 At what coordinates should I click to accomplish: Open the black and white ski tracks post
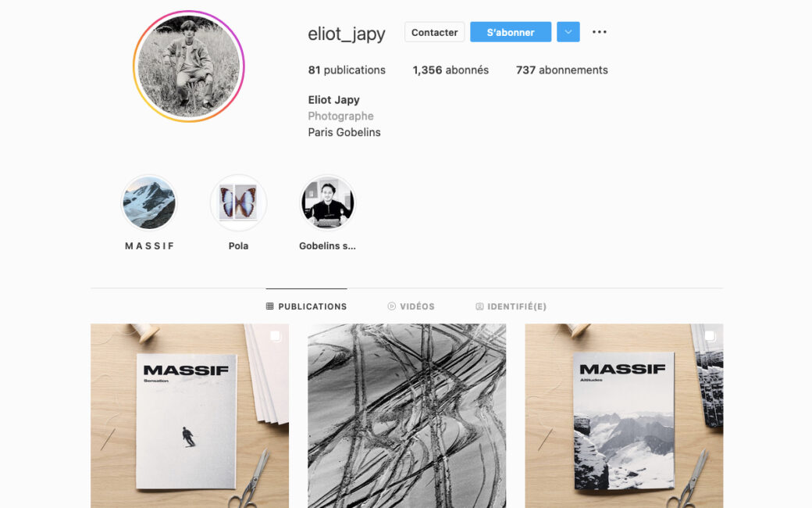coord(407,416)
